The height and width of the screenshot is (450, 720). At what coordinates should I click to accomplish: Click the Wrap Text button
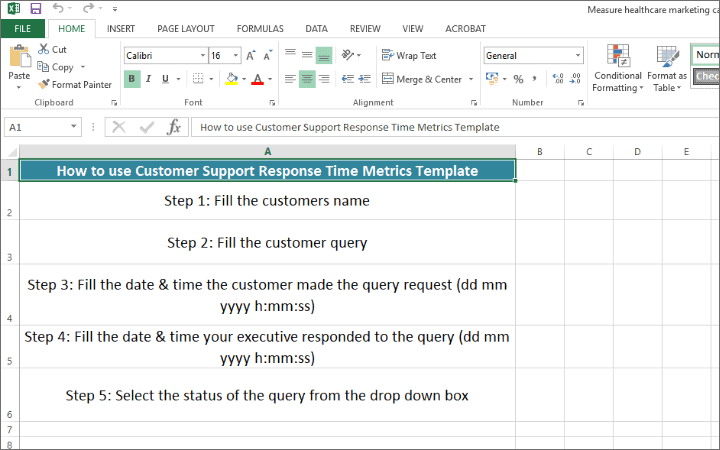tap(409, 56)
